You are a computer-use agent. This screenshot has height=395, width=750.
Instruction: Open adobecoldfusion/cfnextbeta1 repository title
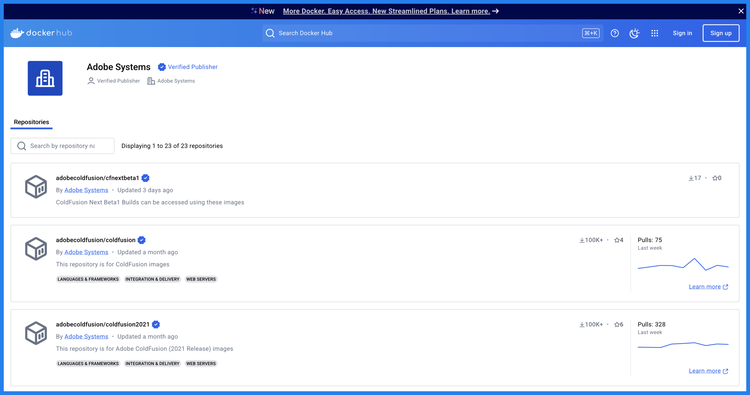[97, 178]
